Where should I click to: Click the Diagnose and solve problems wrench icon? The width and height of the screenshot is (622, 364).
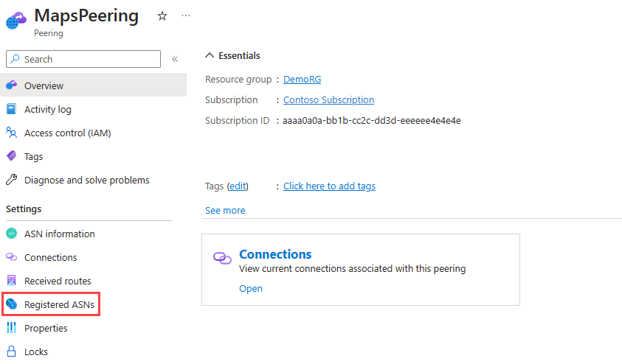click(x=12, y=180)
